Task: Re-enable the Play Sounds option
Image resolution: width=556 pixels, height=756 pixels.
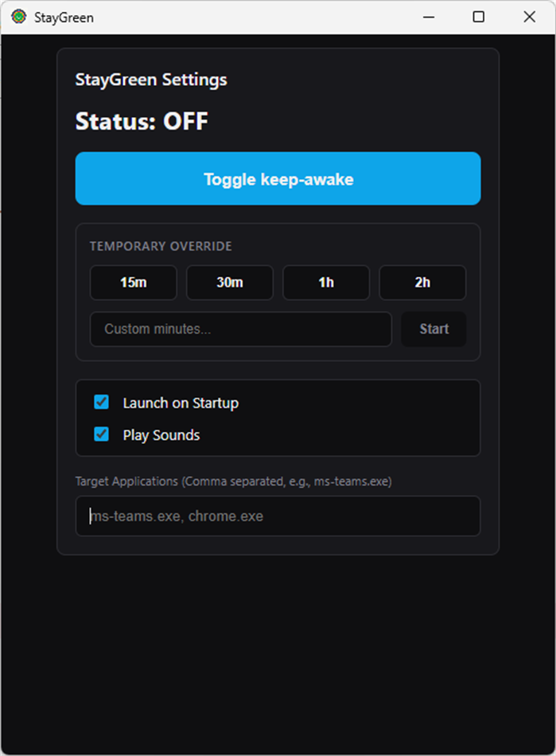Action: (x=100, y=435)
